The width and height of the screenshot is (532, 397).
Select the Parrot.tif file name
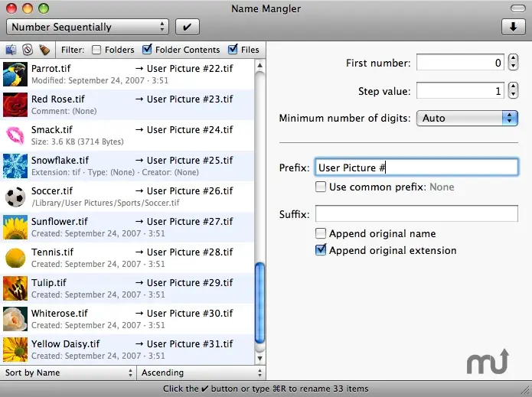[x=51, y=69]
